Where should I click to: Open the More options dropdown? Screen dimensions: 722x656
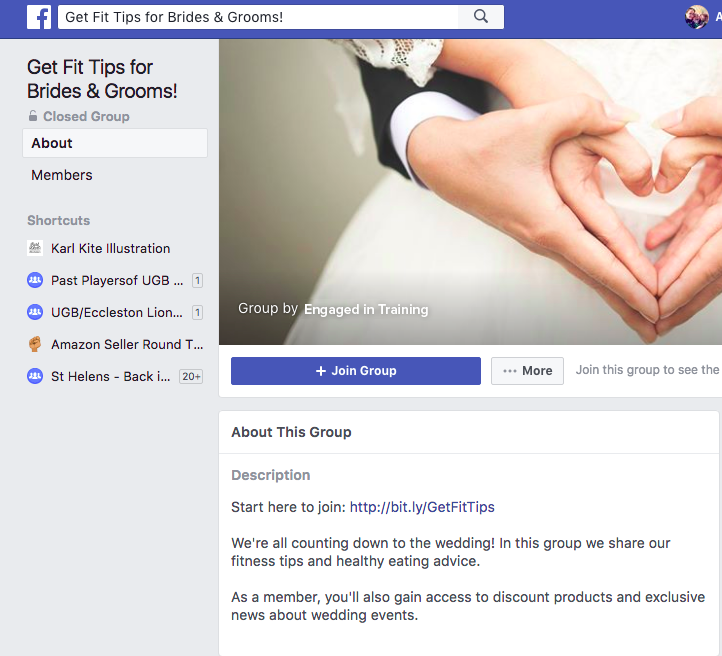[527, 371]
